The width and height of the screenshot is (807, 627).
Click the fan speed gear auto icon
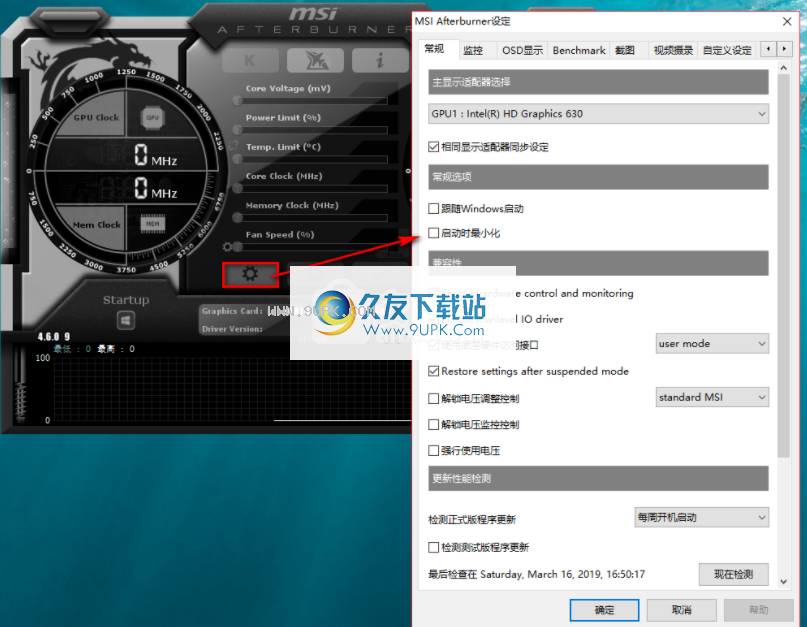coord(227,247)
